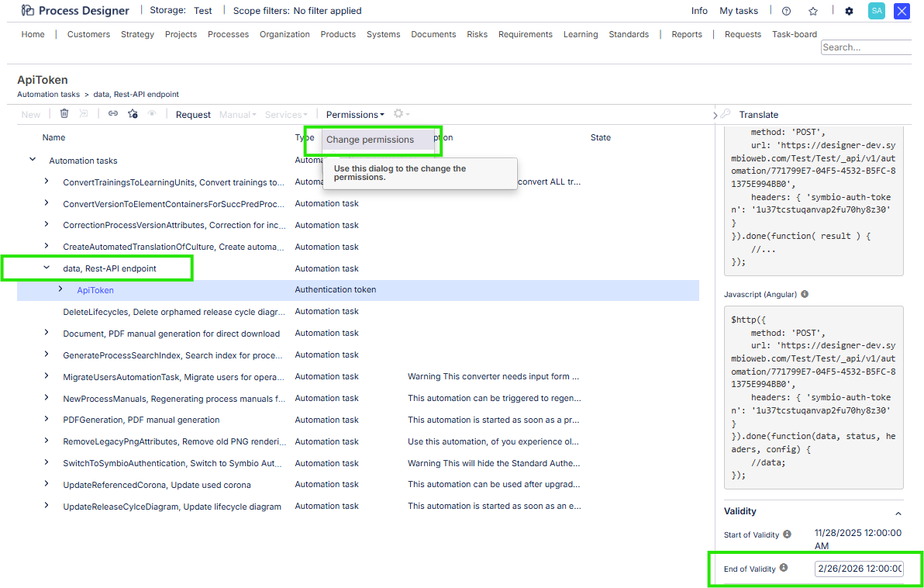
Task: Open the help question mark icon
Action: (787, 11)
